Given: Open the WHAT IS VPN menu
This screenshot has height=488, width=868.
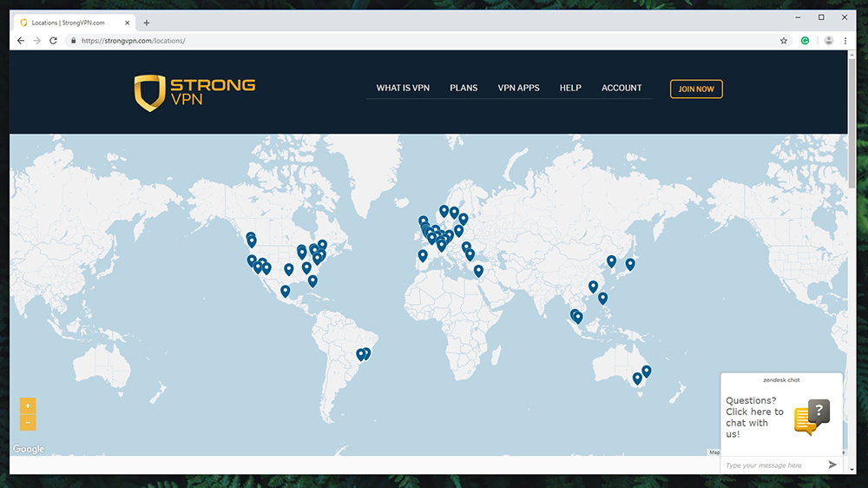Looking at the screenshot, I should (403, 88).
